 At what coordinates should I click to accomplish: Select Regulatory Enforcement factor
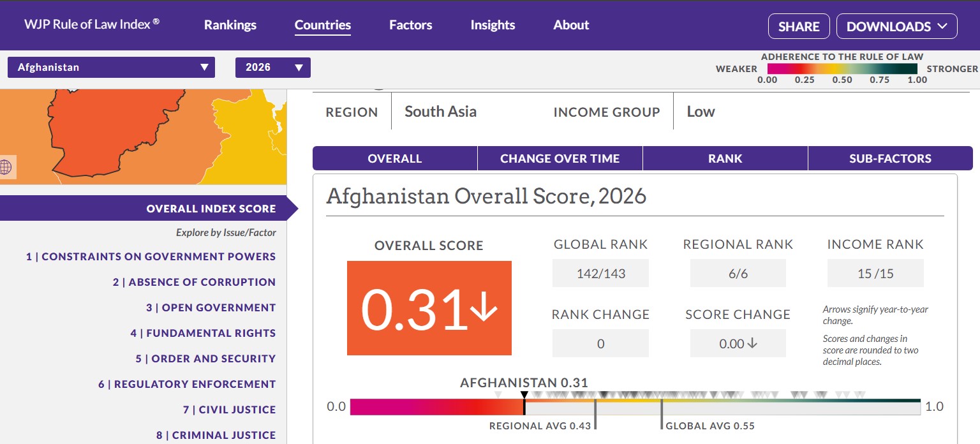click(187, 384)
